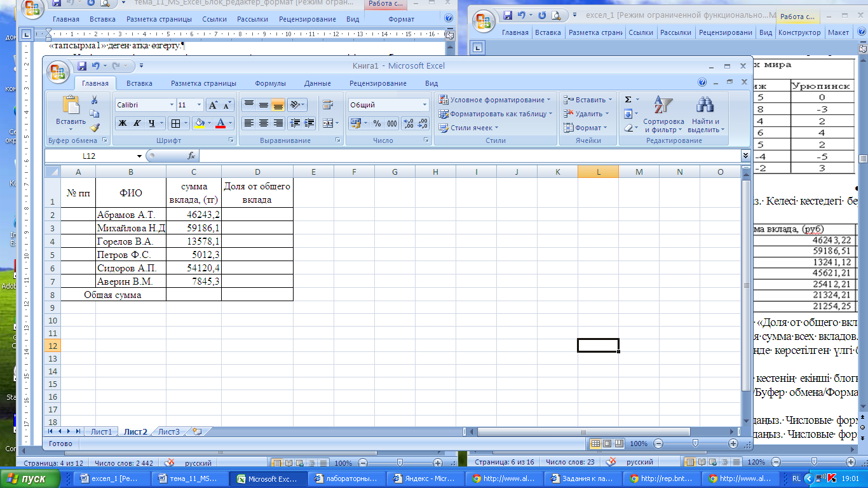Viewport: 868px width, 488px height.
Task: Increase font size with the large A icon
Action: [x=214, y=105]
